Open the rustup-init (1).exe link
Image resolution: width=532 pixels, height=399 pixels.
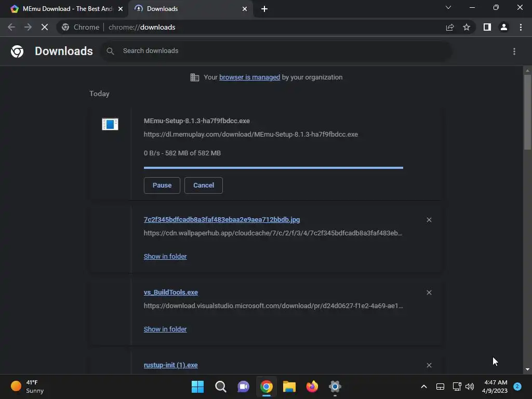coord(170,365)
